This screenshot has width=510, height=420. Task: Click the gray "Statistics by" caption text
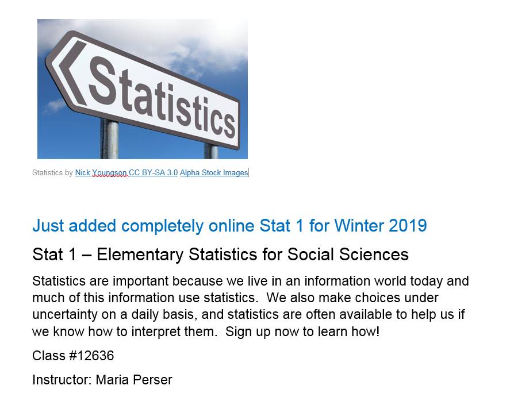pyautogui.click(x=52, y=172)
